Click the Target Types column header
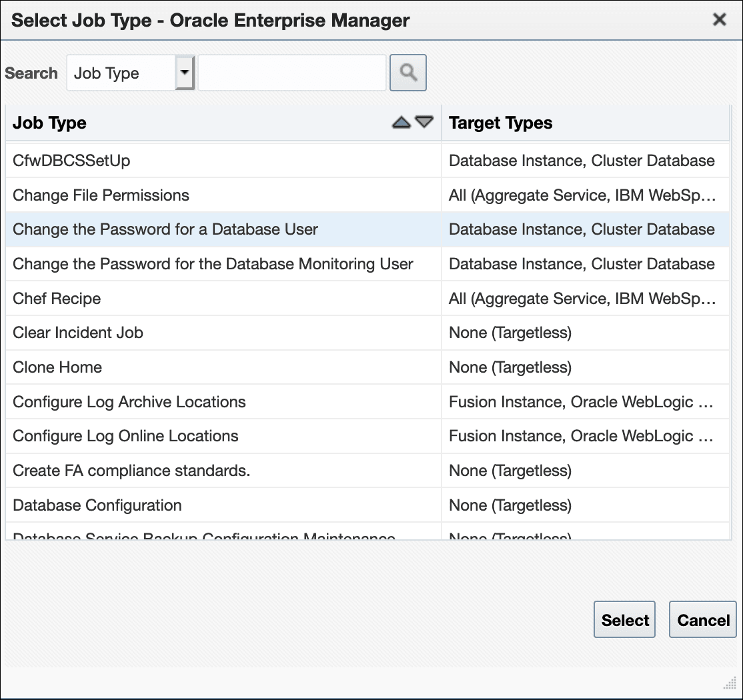The image size is (743, 700). click(501, 123)
